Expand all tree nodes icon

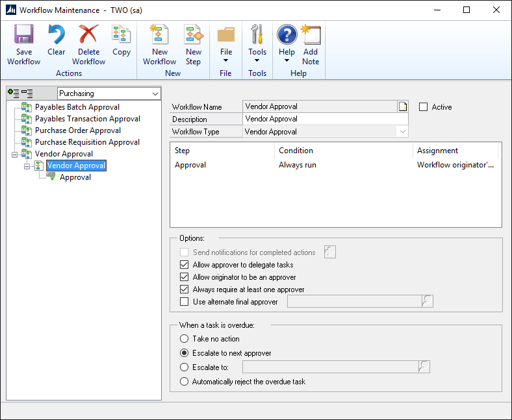(12, 93)
